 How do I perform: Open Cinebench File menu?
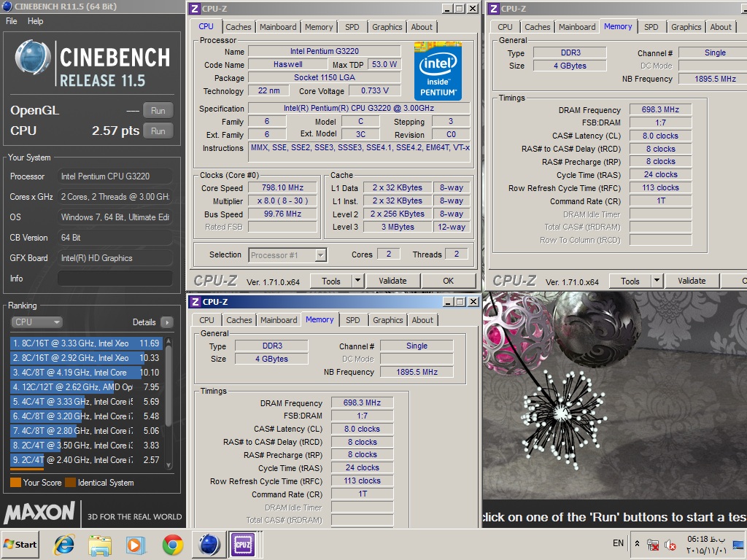pyautogui.click(x=12, y=21)
